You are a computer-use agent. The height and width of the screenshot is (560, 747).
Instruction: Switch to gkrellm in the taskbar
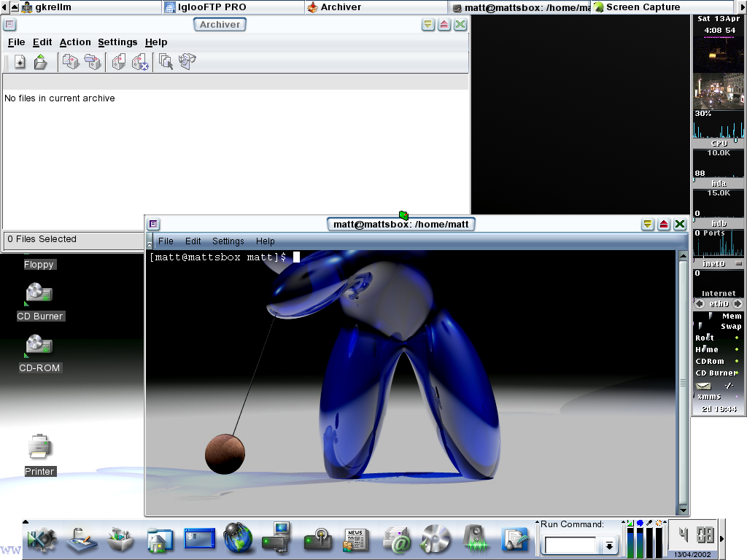90,7
